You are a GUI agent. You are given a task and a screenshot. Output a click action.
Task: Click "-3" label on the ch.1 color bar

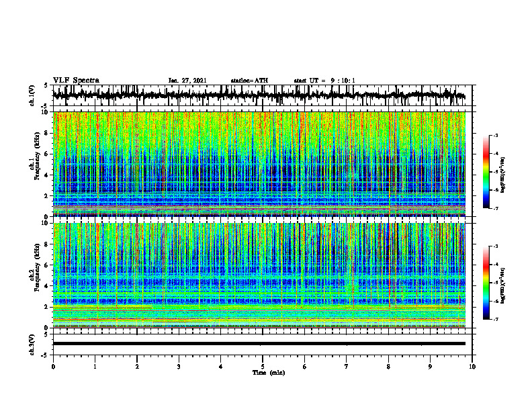[x=496, y=135]
